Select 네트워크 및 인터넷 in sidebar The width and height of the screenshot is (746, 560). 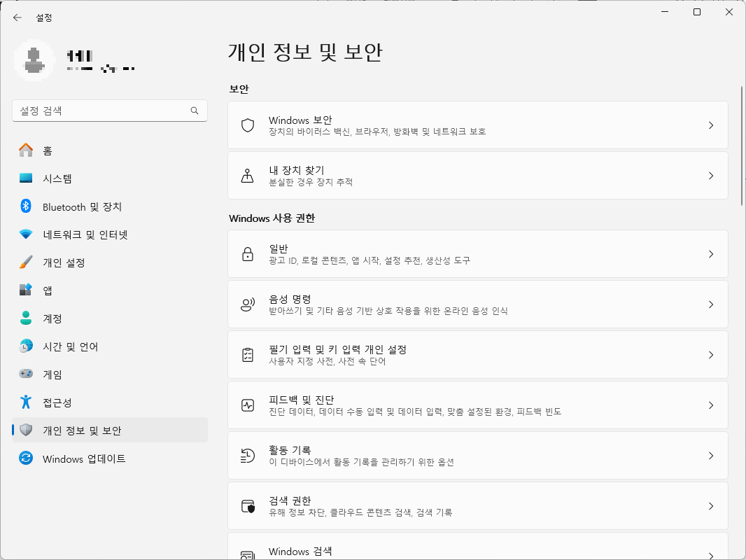pyautogui.click(x=110, y=234)
